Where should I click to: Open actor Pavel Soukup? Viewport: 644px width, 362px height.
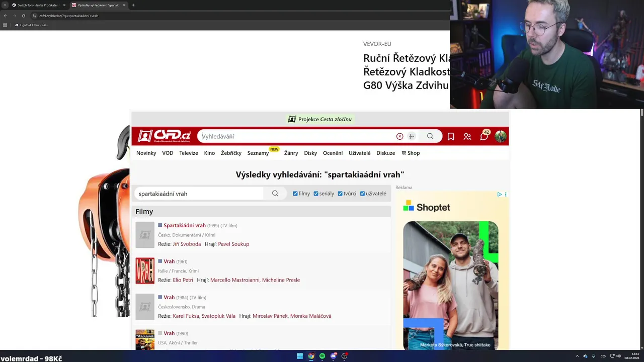click(233, 244)
